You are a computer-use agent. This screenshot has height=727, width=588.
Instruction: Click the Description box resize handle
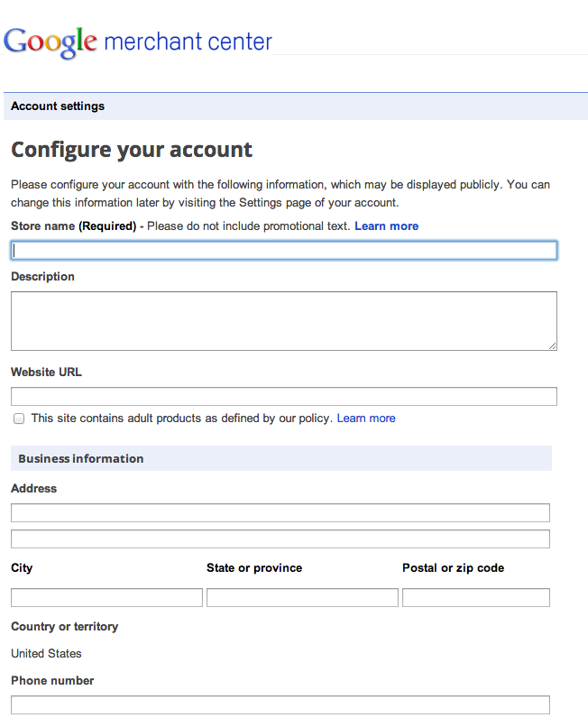tap(552, 345)
